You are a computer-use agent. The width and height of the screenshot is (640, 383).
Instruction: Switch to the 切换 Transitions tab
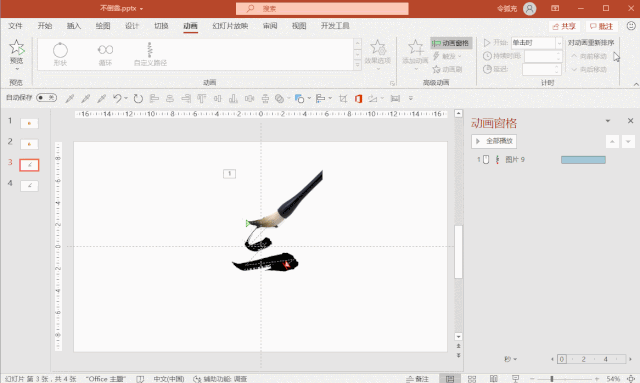(161, 26)
